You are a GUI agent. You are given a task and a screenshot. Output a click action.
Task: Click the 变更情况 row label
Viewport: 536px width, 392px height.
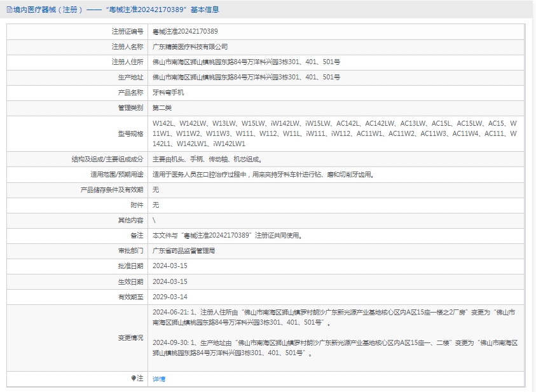[x=130, y=338]
